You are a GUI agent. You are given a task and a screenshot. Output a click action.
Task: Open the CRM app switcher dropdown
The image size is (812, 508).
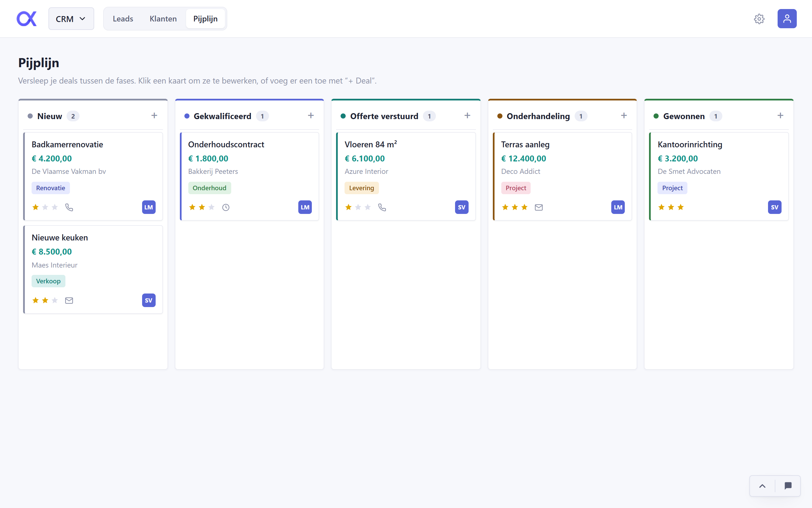click(71, 19)
